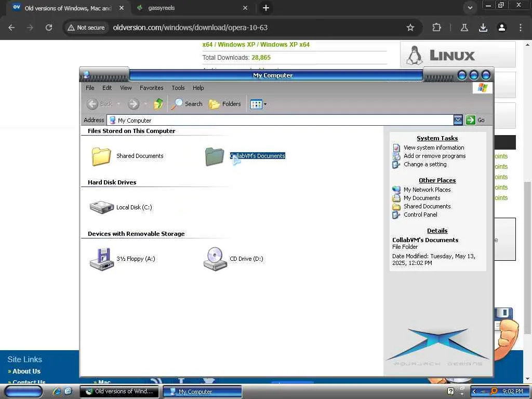Click My Computer title bar system icon

tap(86, 74)
